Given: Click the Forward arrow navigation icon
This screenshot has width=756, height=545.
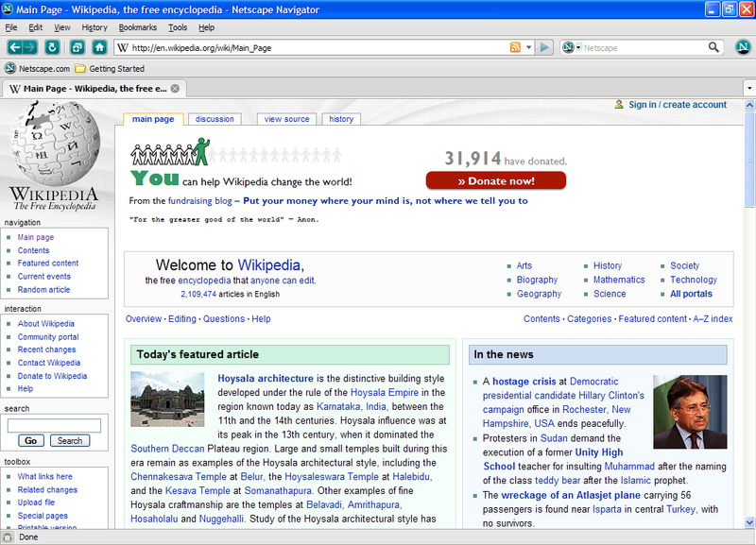Looking at the screenshot, I should 30,47.
